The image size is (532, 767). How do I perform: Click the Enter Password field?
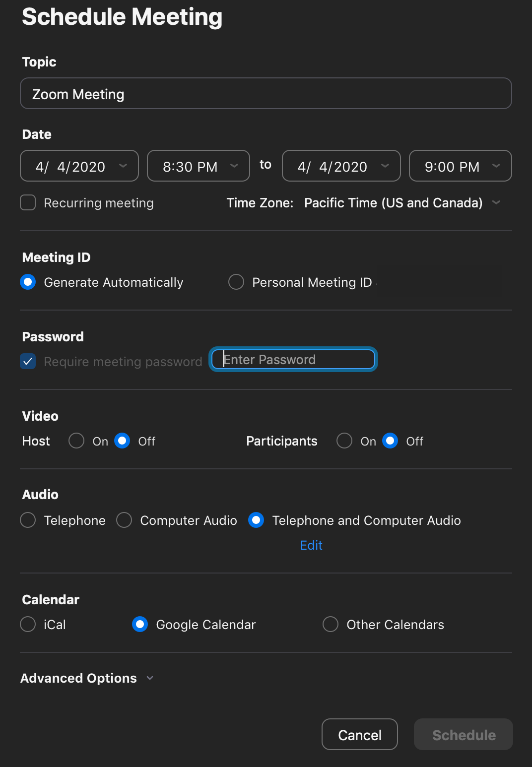(x=293, y=360)
